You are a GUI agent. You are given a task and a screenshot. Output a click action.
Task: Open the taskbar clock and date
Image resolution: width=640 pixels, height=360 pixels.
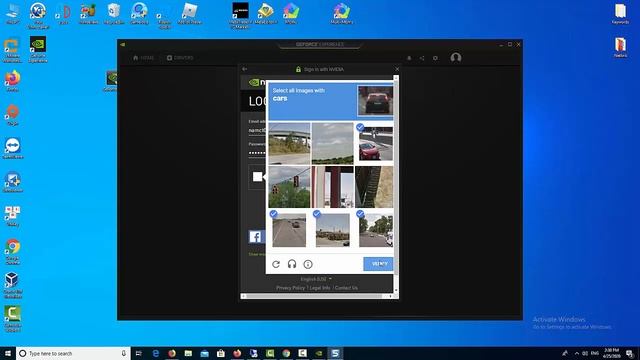[x=611, y=353]
